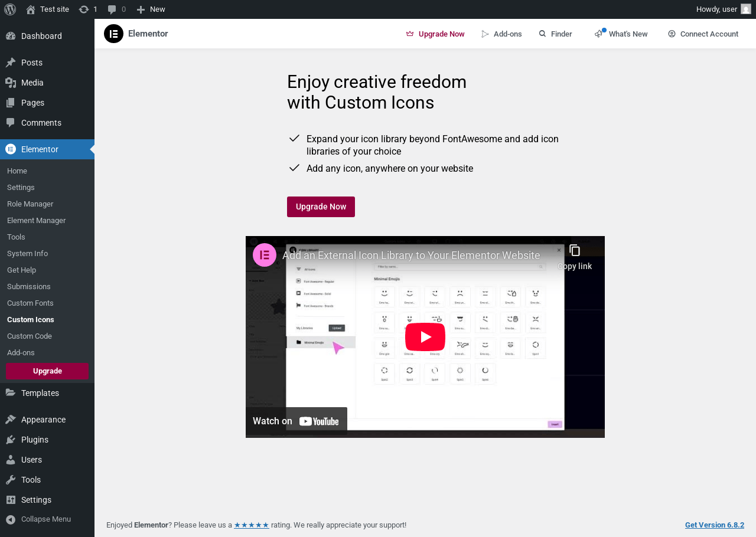Click Get Version 6.8.2 link

pos(715,525)
